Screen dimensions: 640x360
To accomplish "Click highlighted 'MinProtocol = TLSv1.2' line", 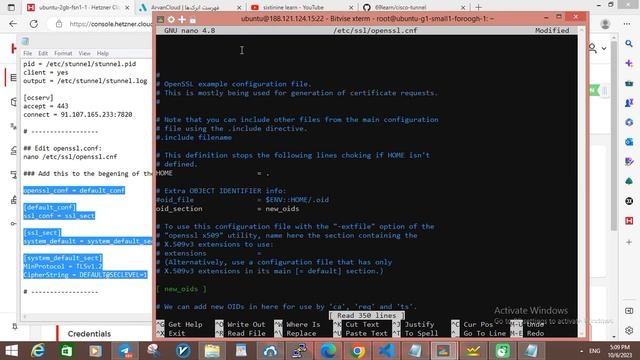I will click(x=62, y=267).
